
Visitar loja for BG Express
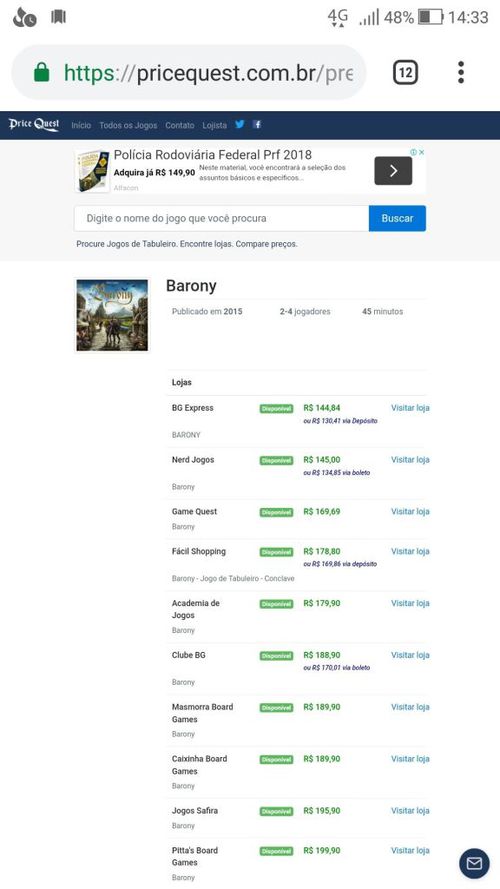pyautogui.click(x=410, y=408)
